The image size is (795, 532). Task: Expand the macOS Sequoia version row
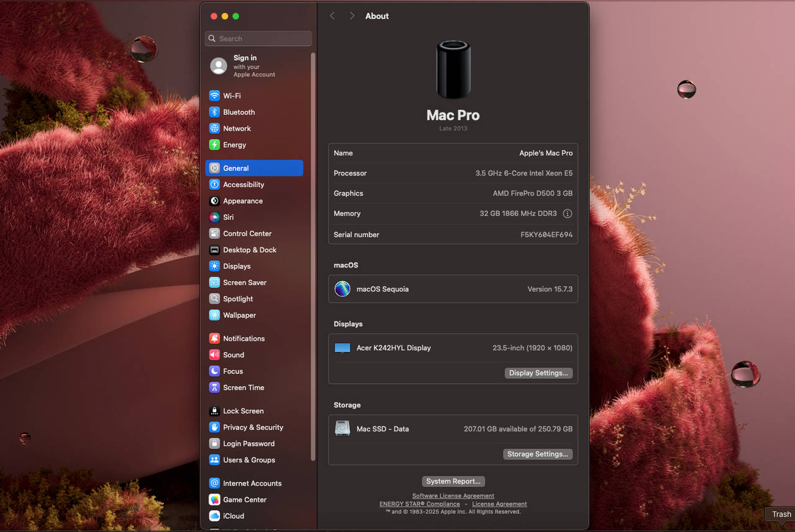pos(453,289)
